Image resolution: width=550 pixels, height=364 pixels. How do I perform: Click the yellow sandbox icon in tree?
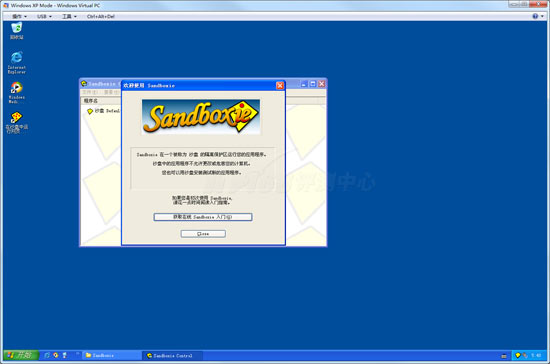pyautogui.click(x=90, y=111)
